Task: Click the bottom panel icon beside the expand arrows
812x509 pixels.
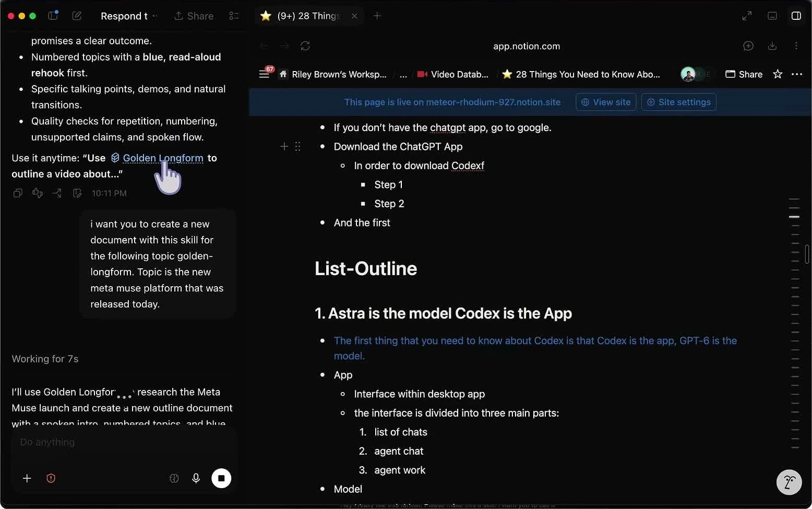Action: [772, 16]
